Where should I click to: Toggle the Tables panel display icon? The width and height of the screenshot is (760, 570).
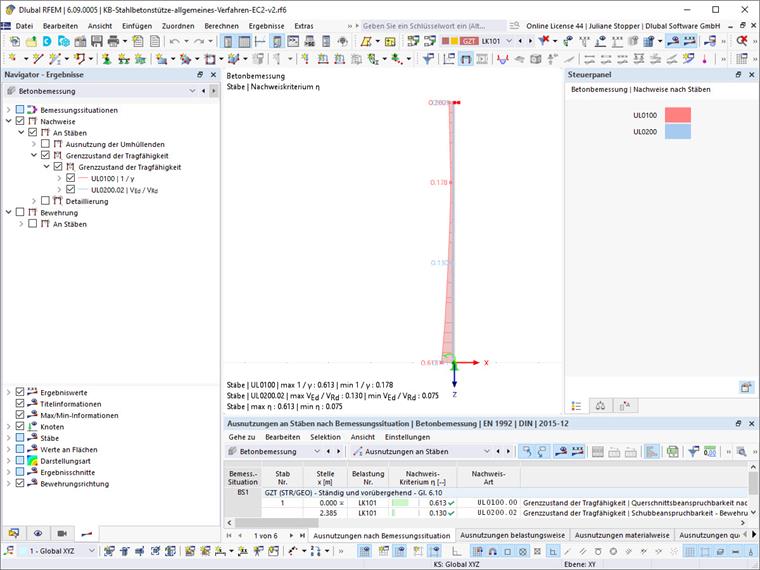[244, 42]
